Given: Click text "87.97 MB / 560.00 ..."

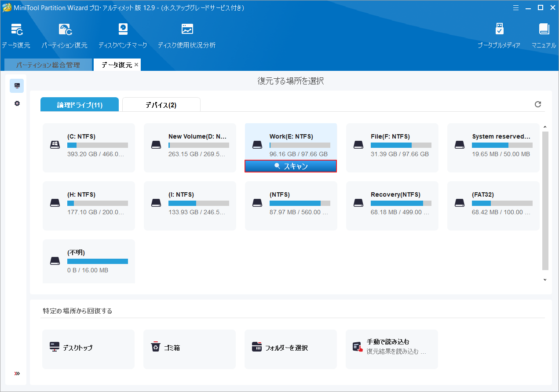Looking at the screenshot, I should click(299, 212).
